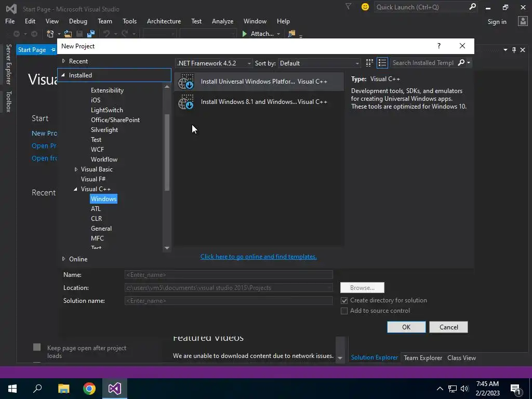Select the Workflow tree item
Image resolution: width=532 pixels, height=399 pixels.
click(104, 159)
